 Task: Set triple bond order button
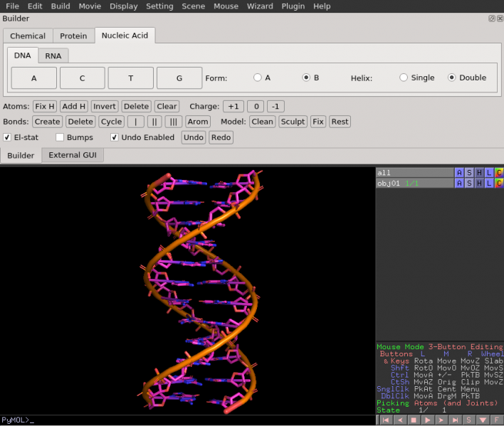[x=174, y=122]
